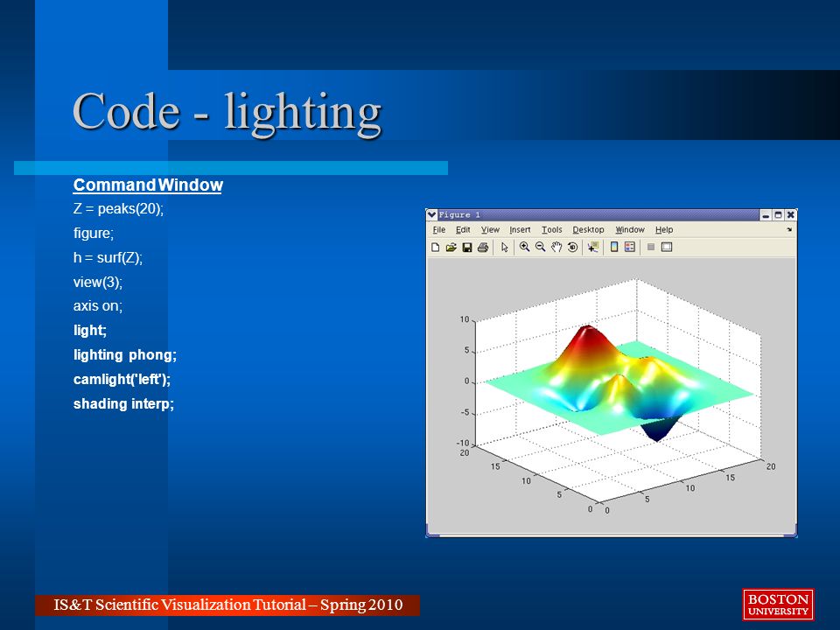Close the Figure 1 window
Screen dimensions: 840x630
tap(791, 215)
